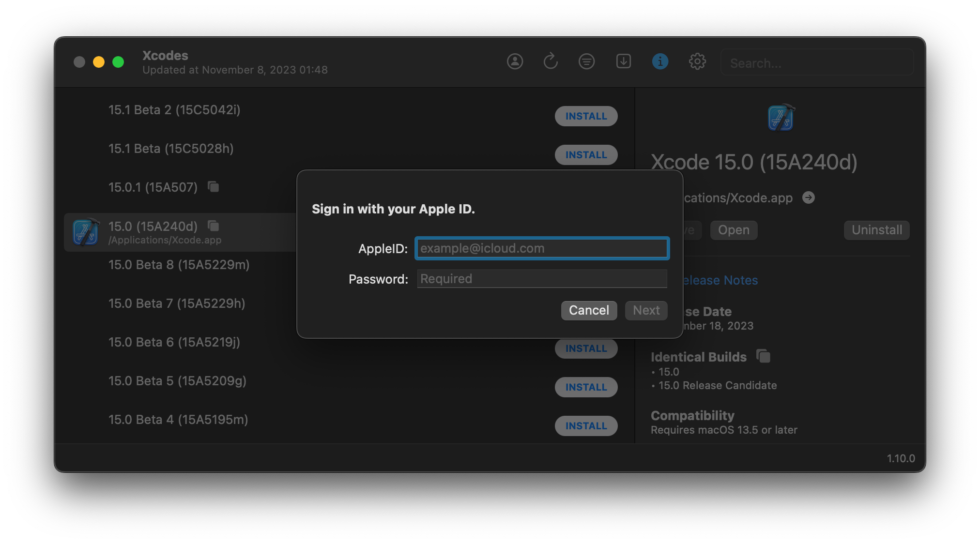Click Next to proceed with Apple ID
980x544 pixels.
[645, 310]
